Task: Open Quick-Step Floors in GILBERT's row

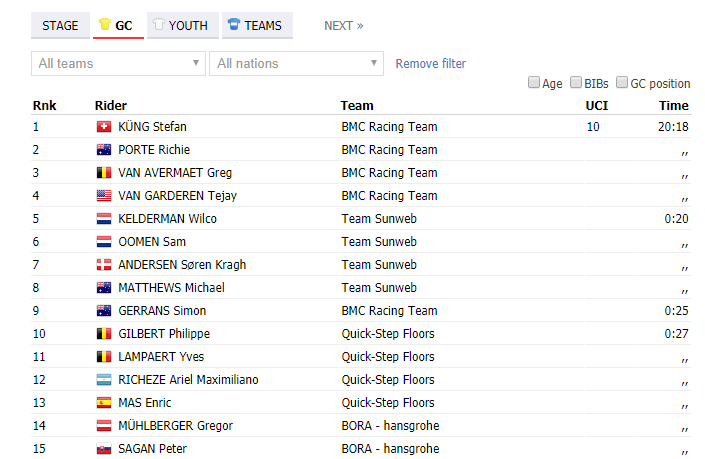Action: coord(388,334)
